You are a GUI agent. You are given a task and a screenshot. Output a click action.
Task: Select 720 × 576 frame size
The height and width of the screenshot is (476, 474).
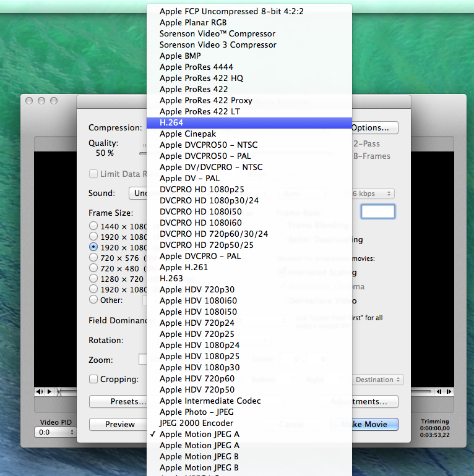click(93, 257)
